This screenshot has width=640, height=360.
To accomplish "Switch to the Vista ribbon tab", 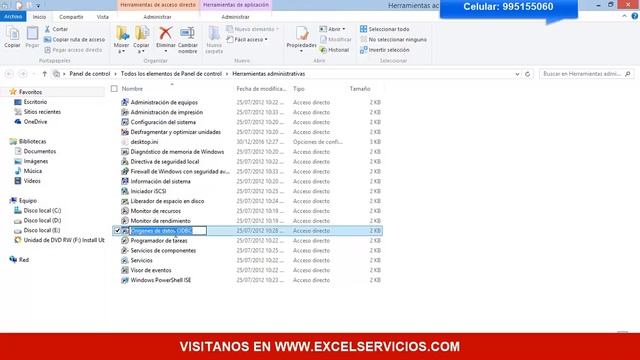I will click(x=102, y=17).
